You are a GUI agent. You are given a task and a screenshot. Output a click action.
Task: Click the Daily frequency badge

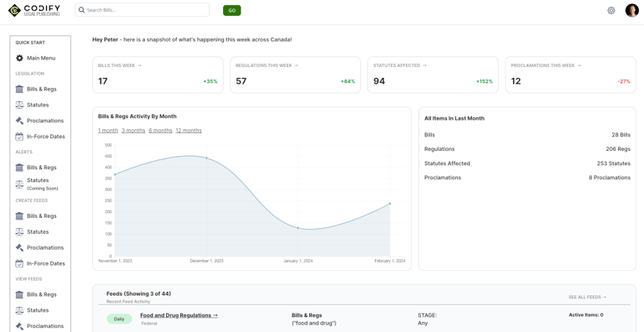point(119,319)
